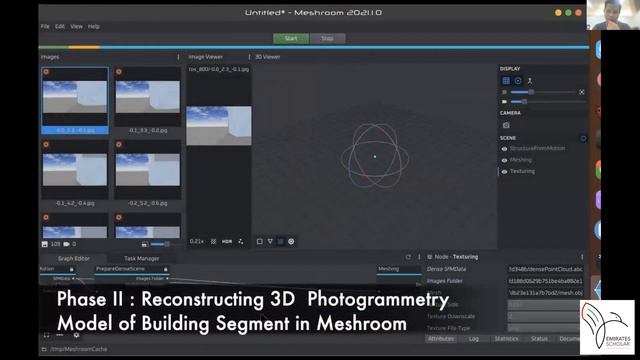Toggle the gizmo display icon
This screenshot has width=640, height=360.
(x=518, y=81)
